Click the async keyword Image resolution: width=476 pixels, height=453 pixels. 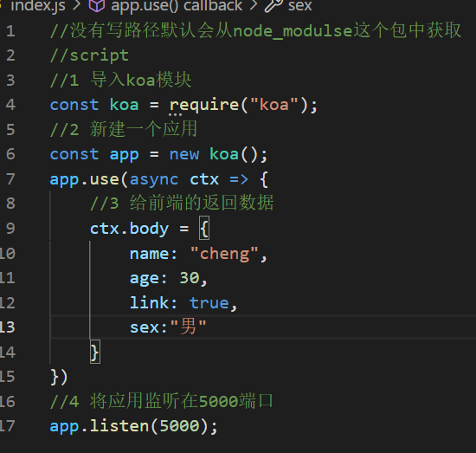click(154, 179)
